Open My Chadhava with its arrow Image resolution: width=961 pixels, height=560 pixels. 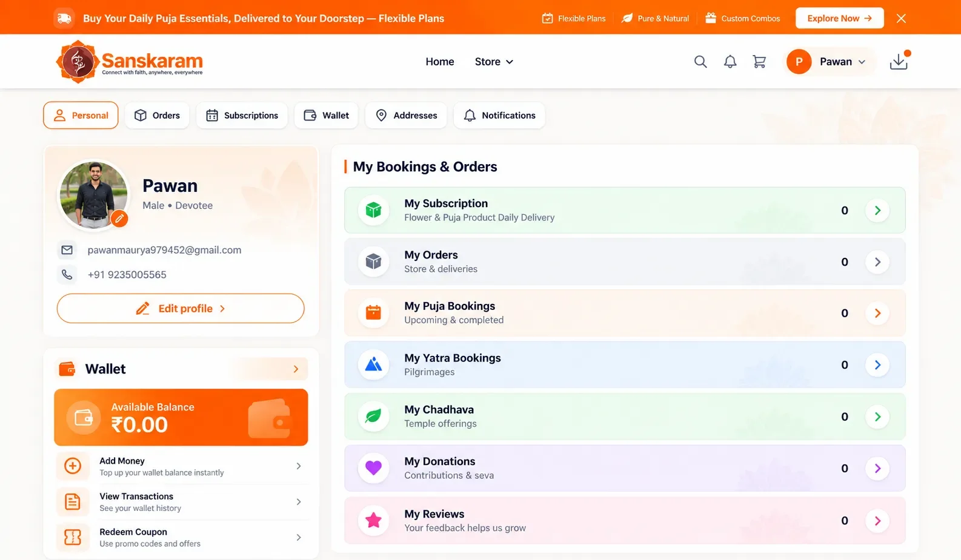[x=877, y=417]
